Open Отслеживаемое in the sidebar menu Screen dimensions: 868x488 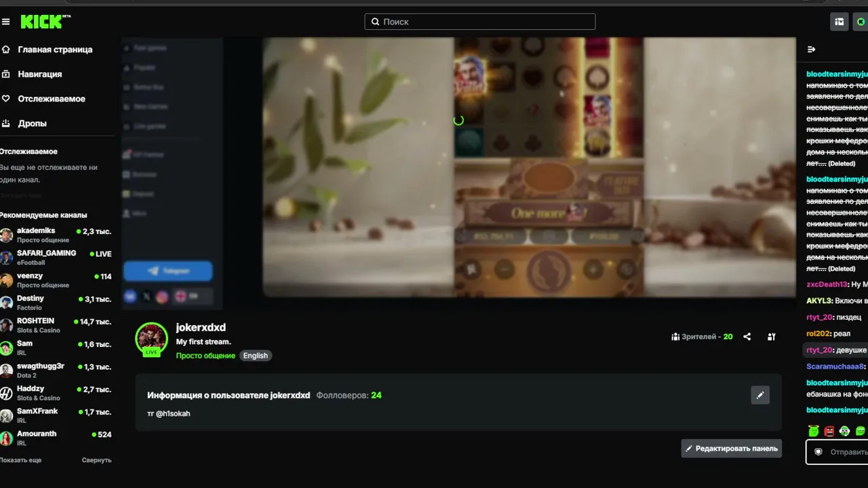tap(52, 99)
